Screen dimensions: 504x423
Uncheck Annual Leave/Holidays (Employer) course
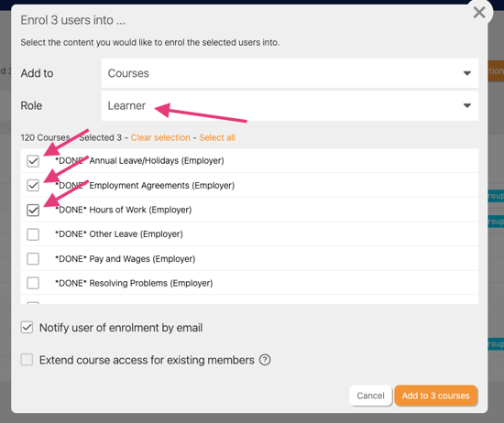coord(33,161)
